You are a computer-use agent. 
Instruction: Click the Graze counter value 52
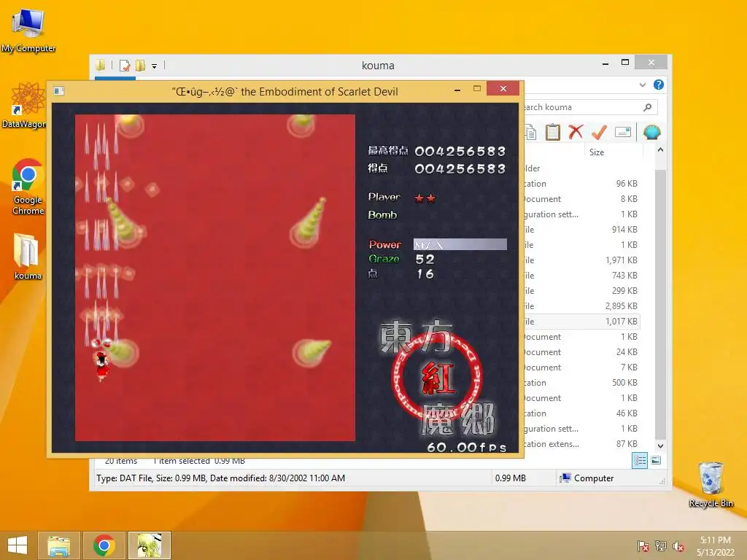click(x=425, y=259)
